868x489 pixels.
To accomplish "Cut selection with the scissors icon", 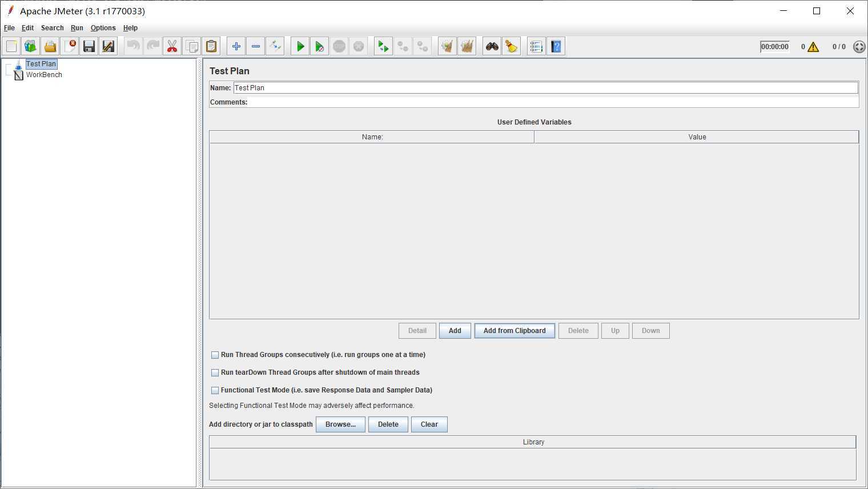I will click(172, 46).
